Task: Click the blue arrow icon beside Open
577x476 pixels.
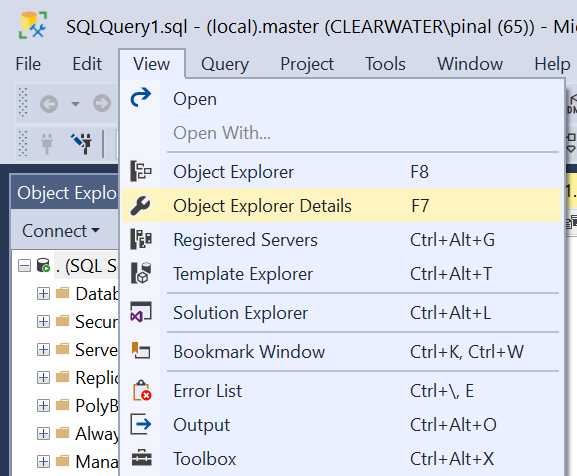Action: pyautogui.click(x=141, y=97)
